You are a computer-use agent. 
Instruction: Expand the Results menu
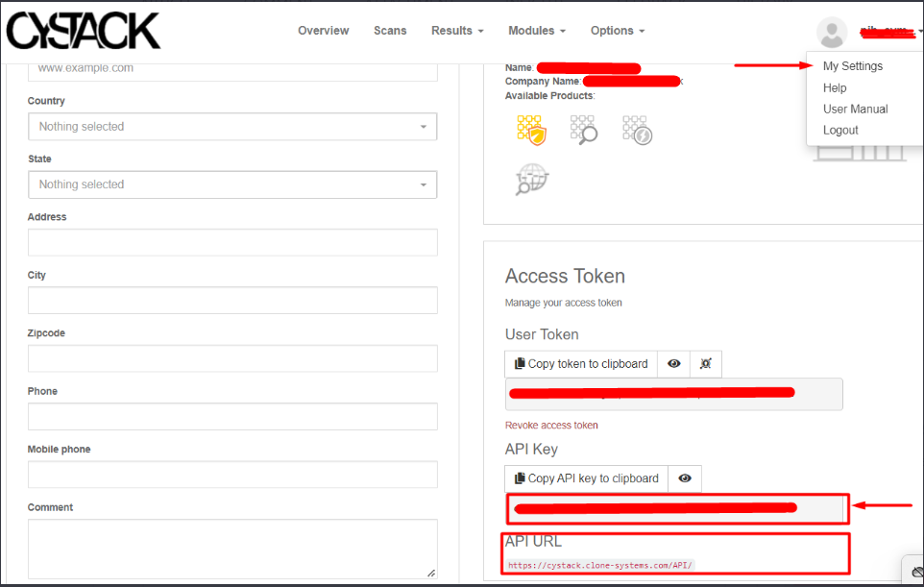point(457,31)
